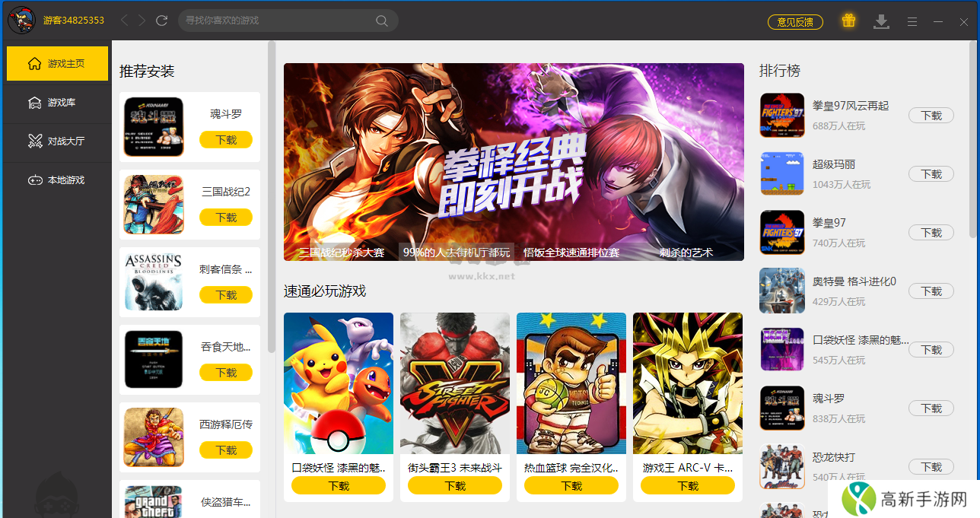The height and width of the screenshot is (518, 980).
Task: Click the forward navigation arrow
Action: 142,21
